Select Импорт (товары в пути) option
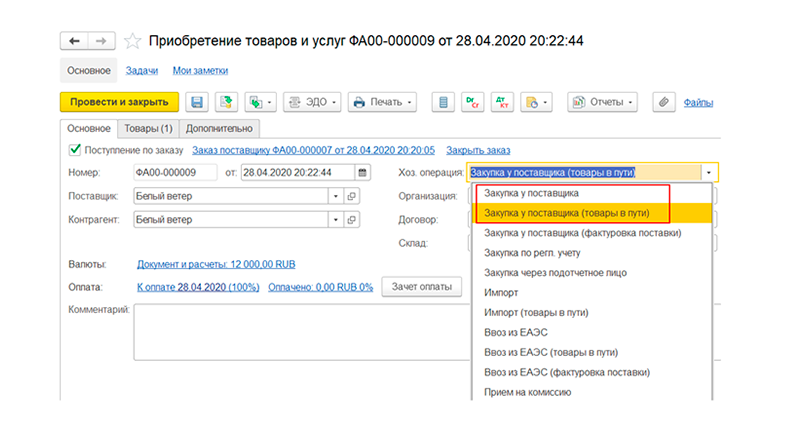Image resolution: width=805 pixels, height=432 pixels. pyautogui.click(x=592, y=313)
